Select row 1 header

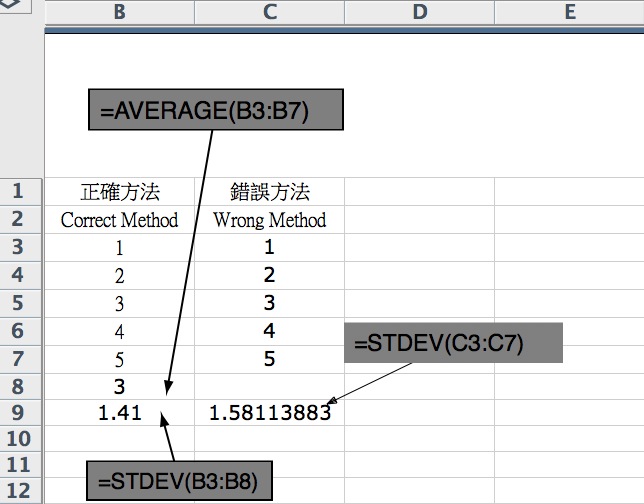(21, 191)
